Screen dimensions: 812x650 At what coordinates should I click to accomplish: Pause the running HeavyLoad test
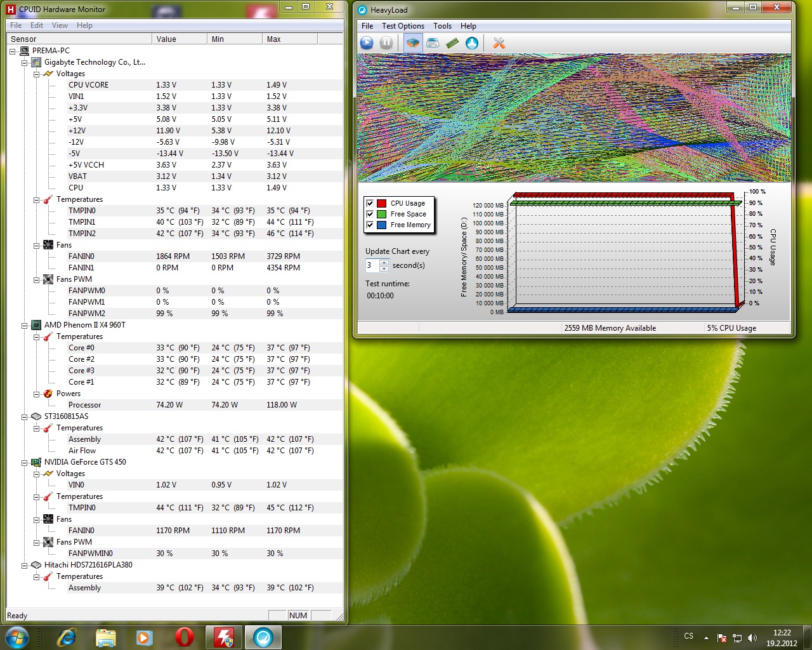(x=386, y=43)
